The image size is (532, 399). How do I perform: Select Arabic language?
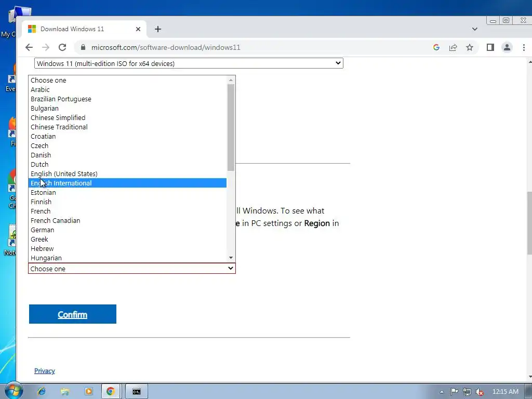(x=127, y=89)
